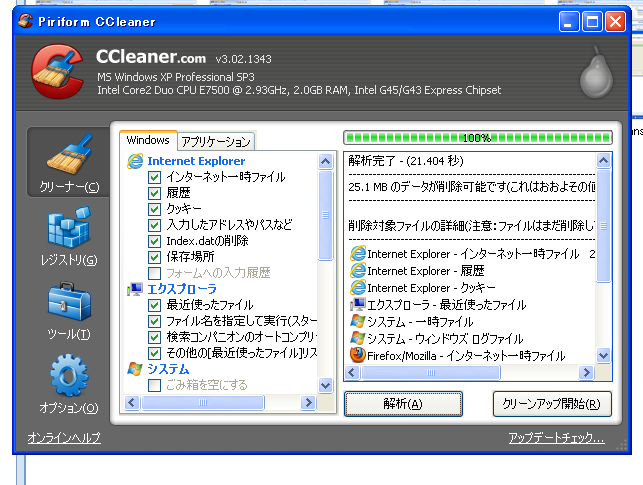Select システム - ウィンドウズ ログファイル row text
643x485 pixels.
(445, 339)
